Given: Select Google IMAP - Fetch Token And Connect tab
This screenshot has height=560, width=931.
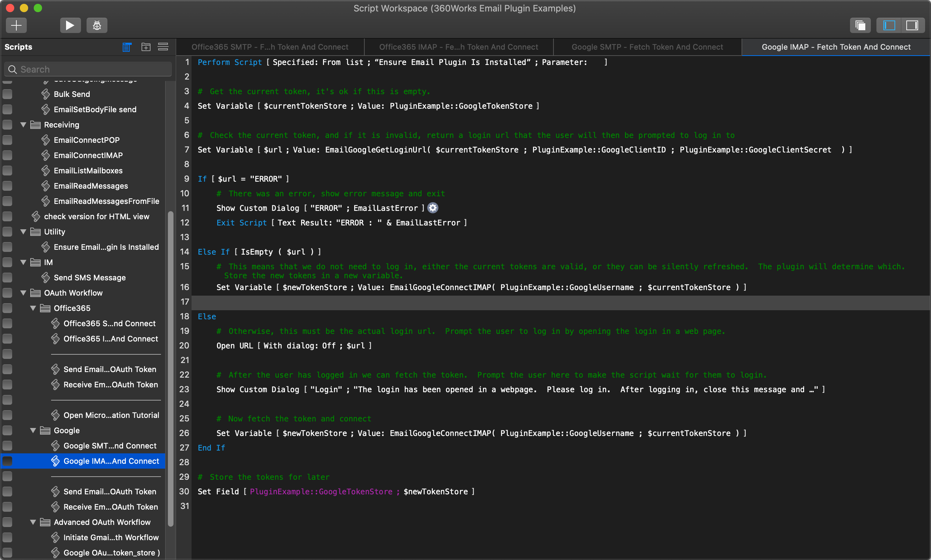Looking at the screenshot, I should (x=836, y=47).
